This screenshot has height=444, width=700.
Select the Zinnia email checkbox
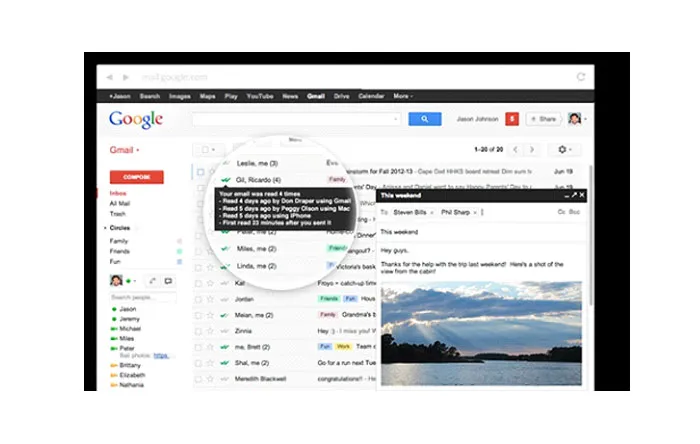(x=199, y=329)
